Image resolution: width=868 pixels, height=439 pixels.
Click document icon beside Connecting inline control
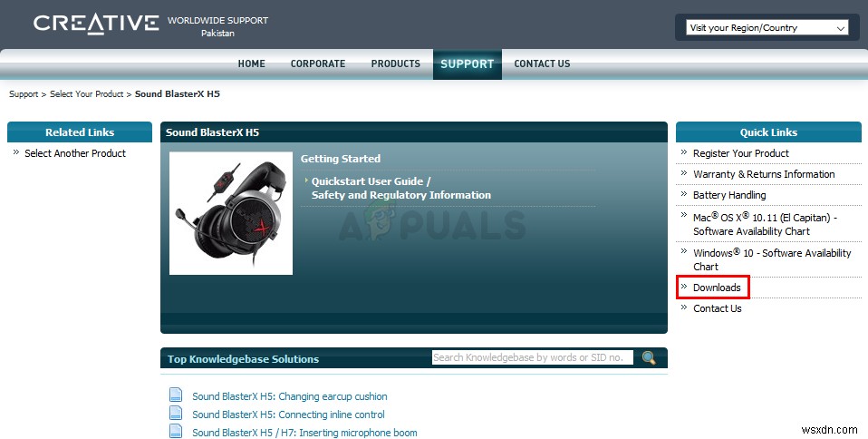coord(176,414)
